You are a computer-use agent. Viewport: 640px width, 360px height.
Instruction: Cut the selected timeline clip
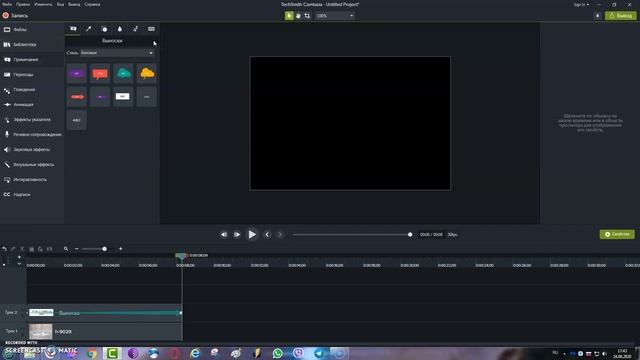click(x=22, y=249)
